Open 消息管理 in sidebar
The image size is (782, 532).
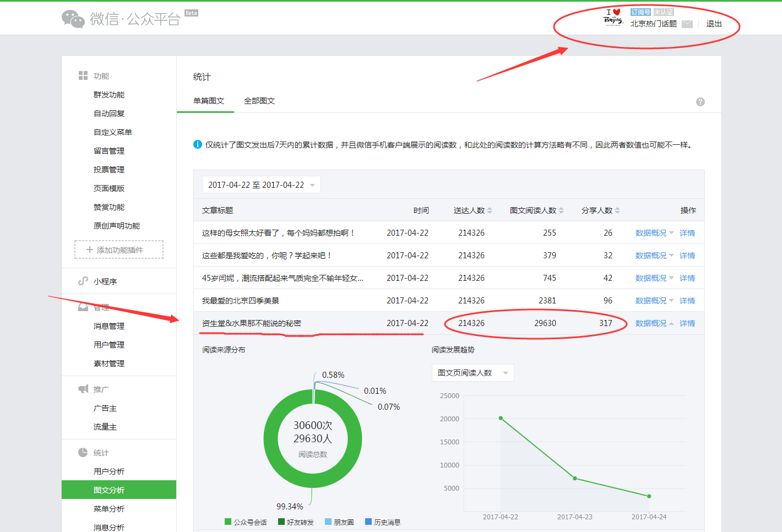click(x=109, y=326)
